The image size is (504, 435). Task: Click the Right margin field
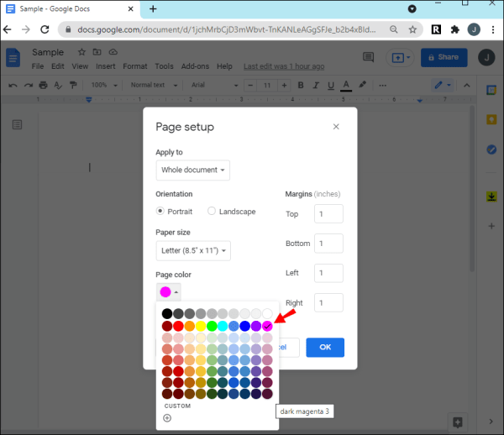pos(328,302)
